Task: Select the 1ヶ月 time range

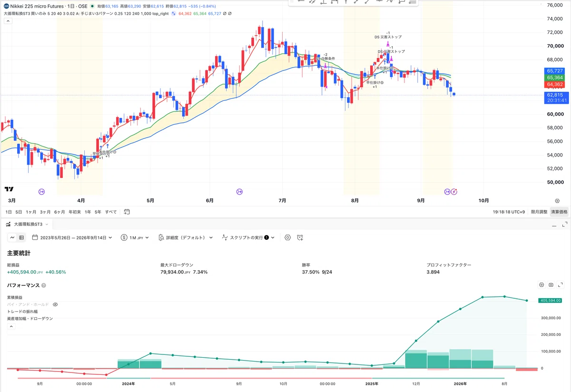Action: (x=31, y=212)
